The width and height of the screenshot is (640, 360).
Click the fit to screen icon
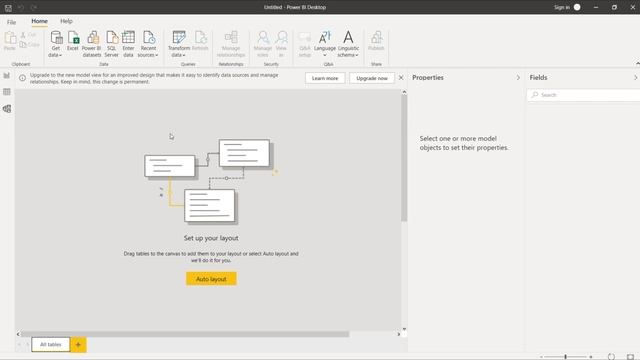630,357
